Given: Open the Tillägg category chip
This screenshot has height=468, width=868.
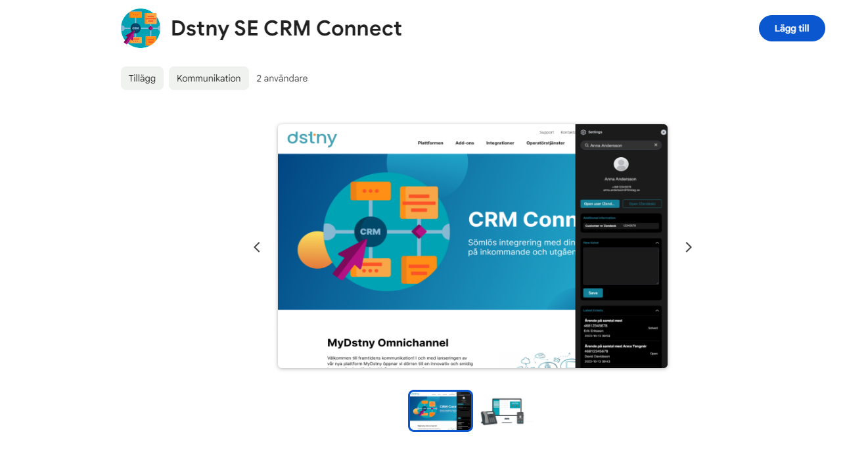Looking at the screenshot, I should pos(142,78).
